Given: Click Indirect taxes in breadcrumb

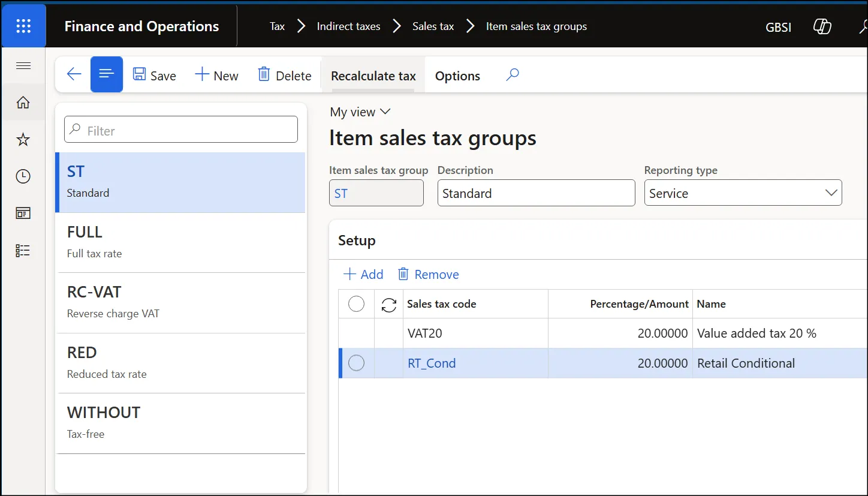Looking at the screenshot, I should point(349,26).
